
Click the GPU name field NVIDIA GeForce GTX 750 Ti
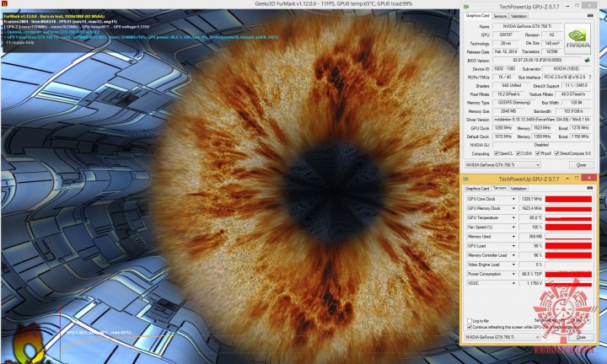pyautogui.click(x=527, y=26)
